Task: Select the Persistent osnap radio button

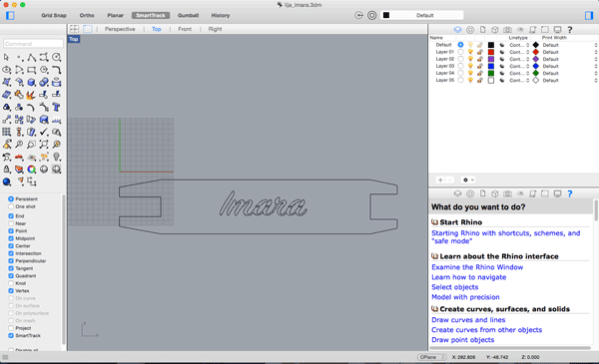Action: pyautogui.click(x=11, y=198)
